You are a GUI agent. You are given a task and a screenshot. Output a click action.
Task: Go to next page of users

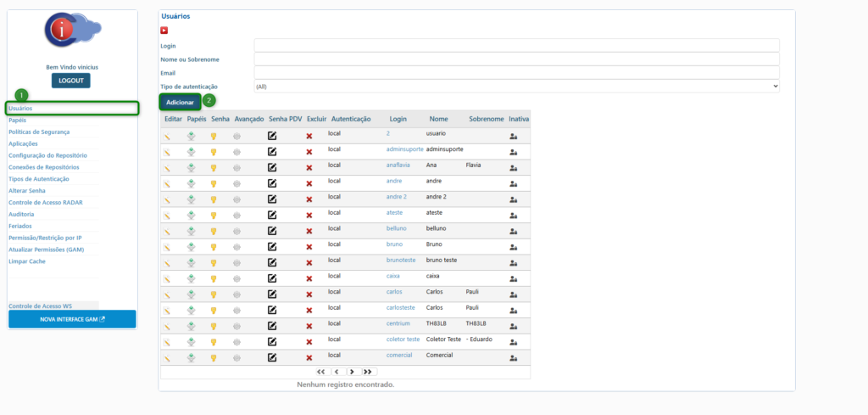[352, 372]
